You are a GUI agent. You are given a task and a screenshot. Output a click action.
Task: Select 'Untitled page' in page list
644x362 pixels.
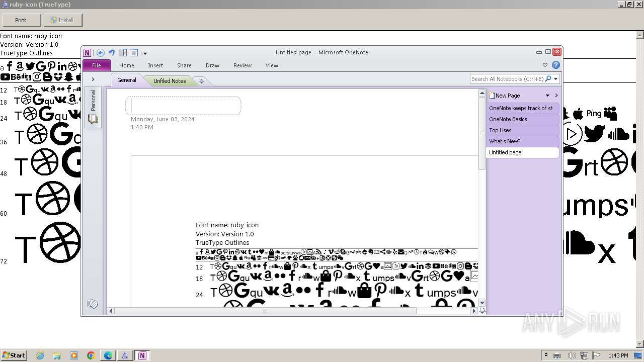tap(522, 152)
